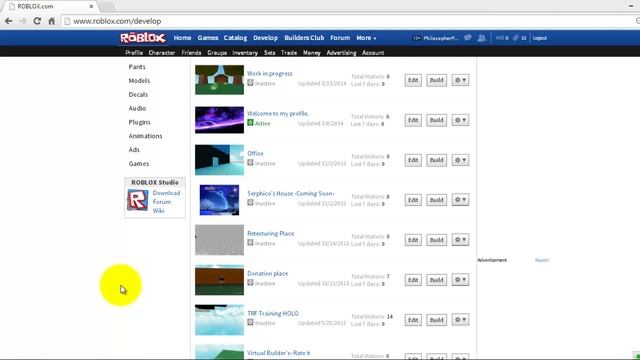
Task: Click the ROBLOX Studio logo icon
Action: pyautogui.click(x=138, y=200)
